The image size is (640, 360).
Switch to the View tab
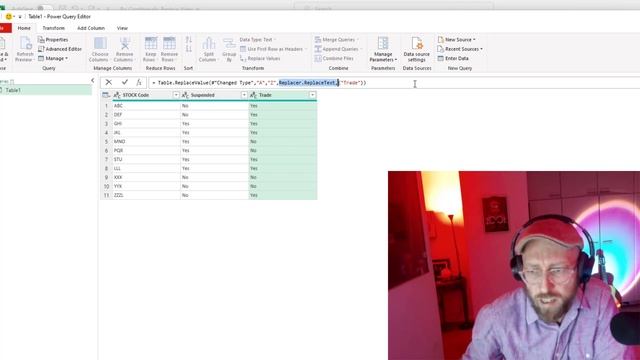[122, 28]
